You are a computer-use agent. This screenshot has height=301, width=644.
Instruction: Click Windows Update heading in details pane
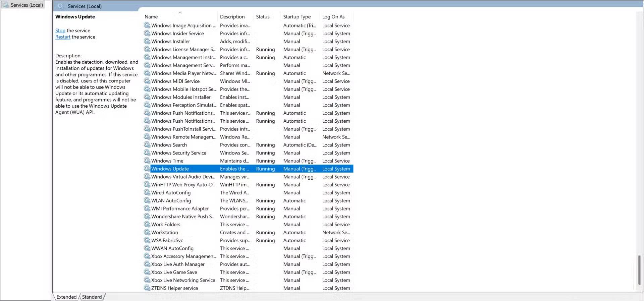tap(75, 17)
